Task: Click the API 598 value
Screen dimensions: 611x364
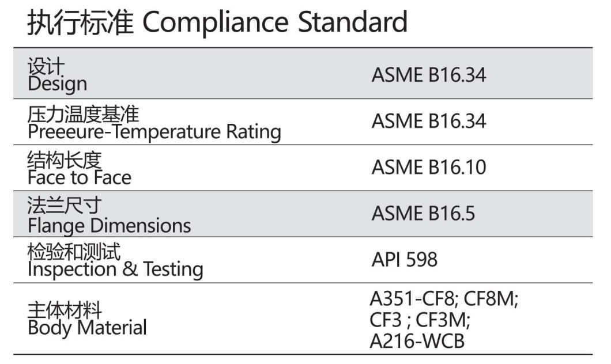Action: (x=405, y=259)
